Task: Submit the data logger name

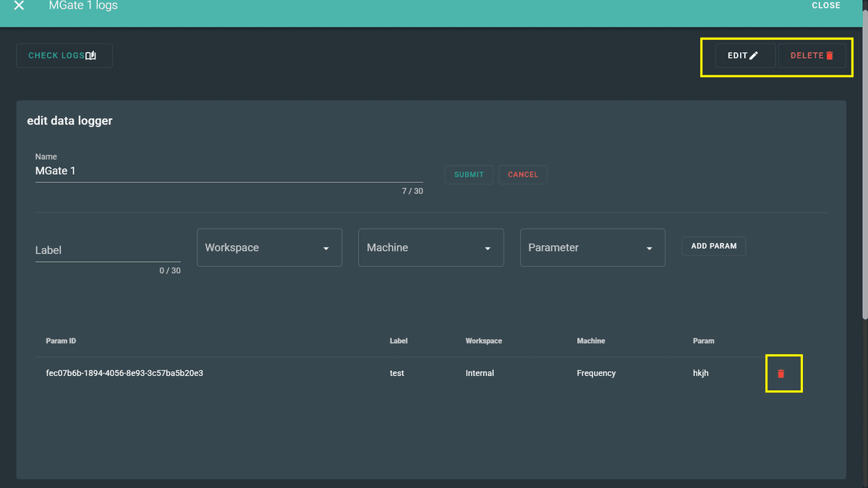Action: (469, 175)
